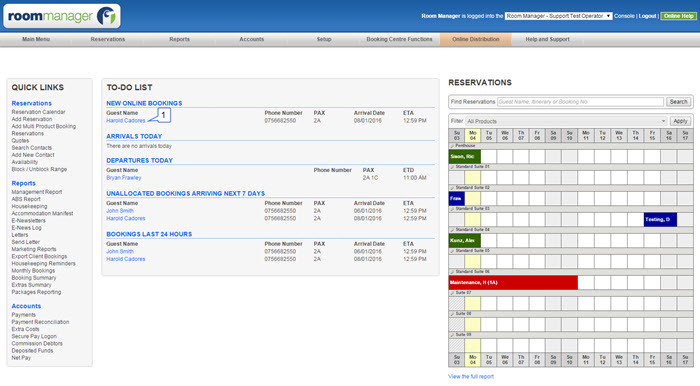
Task: Click the Logout link
Action: (x=647, y=16)
